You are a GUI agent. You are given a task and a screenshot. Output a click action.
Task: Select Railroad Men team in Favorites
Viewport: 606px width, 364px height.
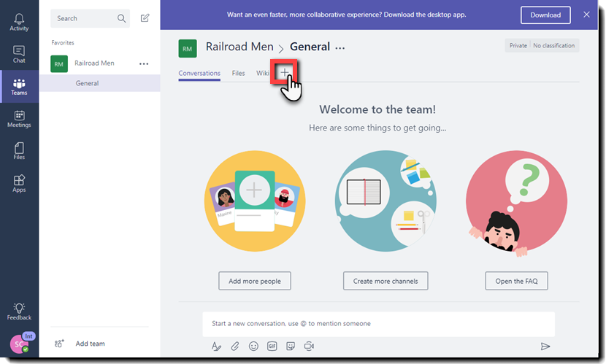tap(94, 63)
